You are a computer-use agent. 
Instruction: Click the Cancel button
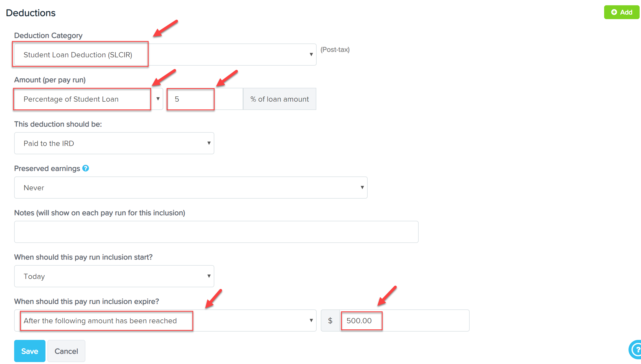click(66, 351)
